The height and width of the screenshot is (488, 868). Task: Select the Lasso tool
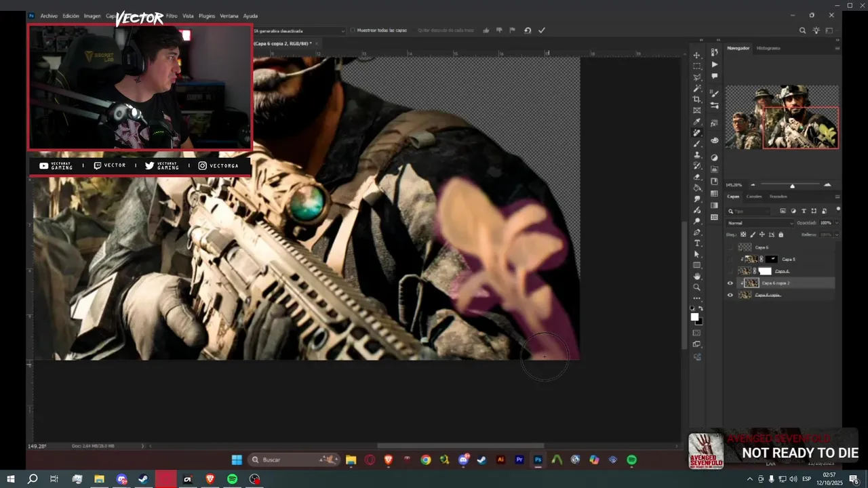(697, 77)
